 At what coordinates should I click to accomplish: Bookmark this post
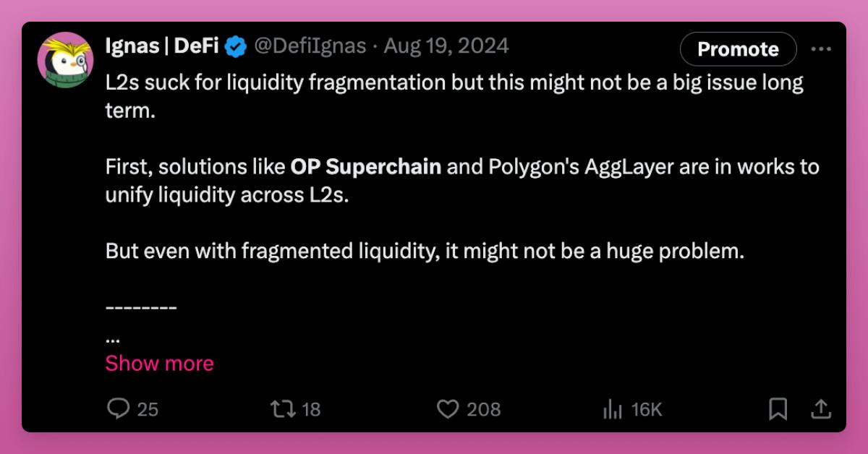point(778,409)
